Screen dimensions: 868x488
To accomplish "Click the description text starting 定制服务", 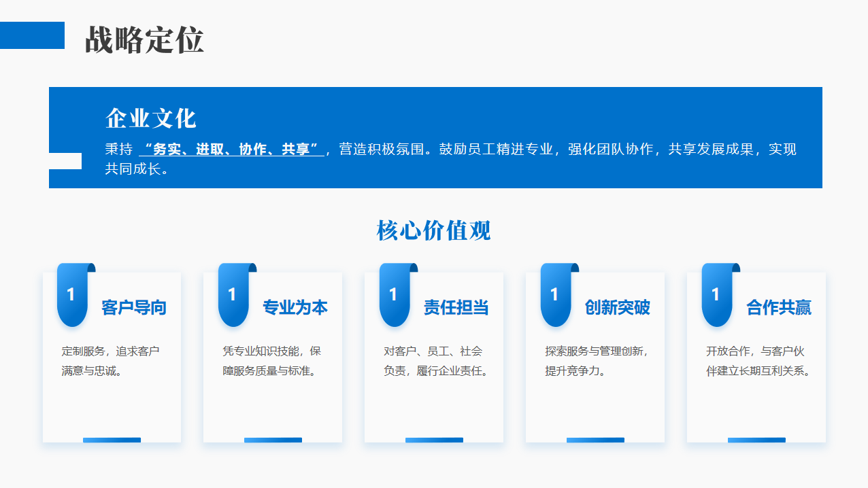I will 111,361.
